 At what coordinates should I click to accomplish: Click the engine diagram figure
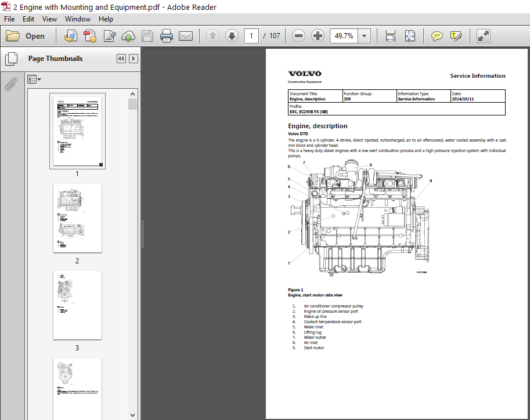click(360, 219)
